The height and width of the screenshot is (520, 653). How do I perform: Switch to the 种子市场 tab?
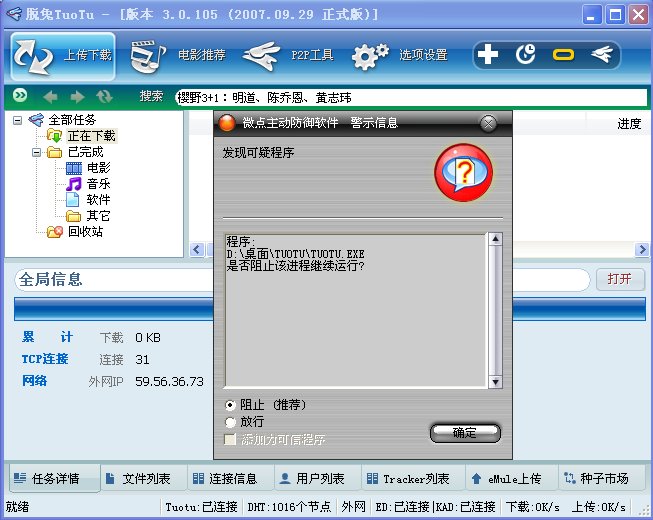tap(602, 478)
